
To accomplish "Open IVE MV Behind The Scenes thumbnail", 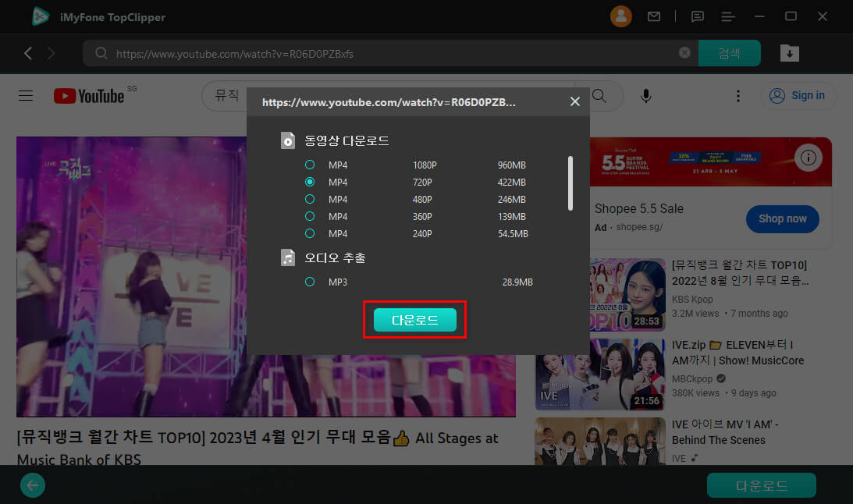I will tap(601, 441).
